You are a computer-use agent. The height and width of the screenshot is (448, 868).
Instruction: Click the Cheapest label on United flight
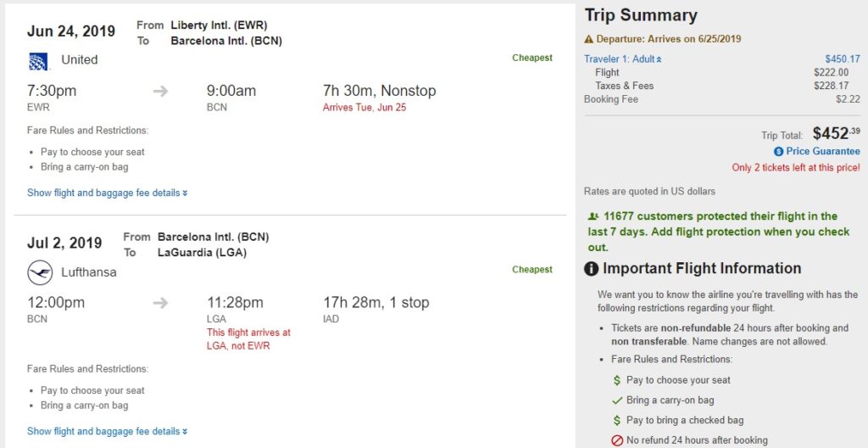[x=531, y=58]
